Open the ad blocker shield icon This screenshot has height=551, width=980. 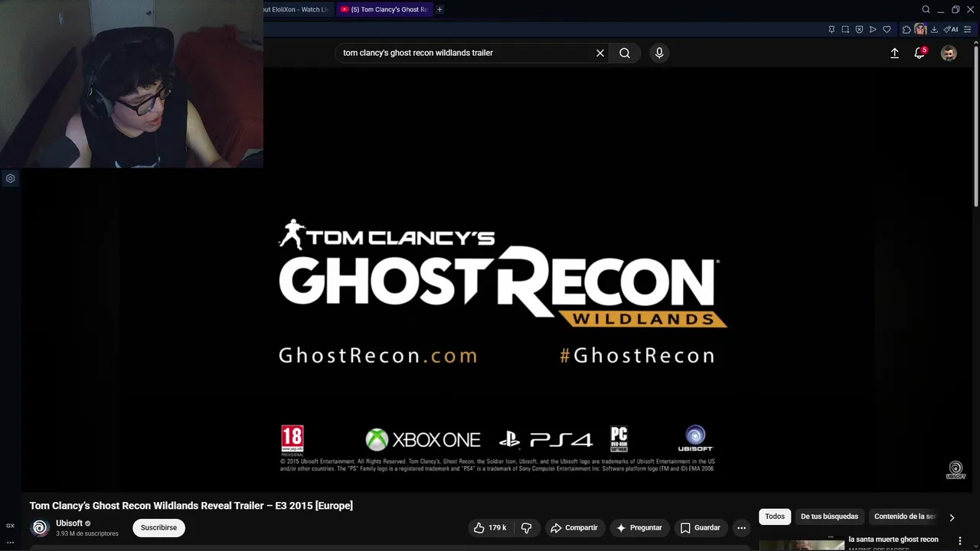click(x=859, y=29)
